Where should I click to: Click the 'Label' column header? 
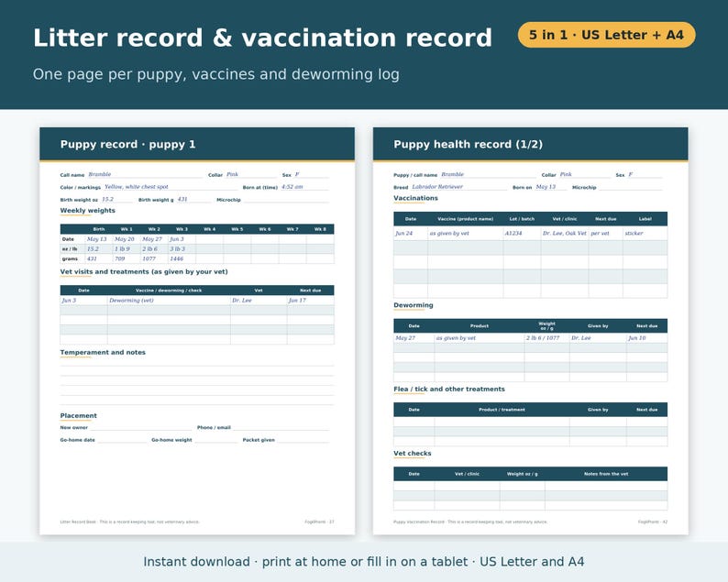[x=645, y=219]
